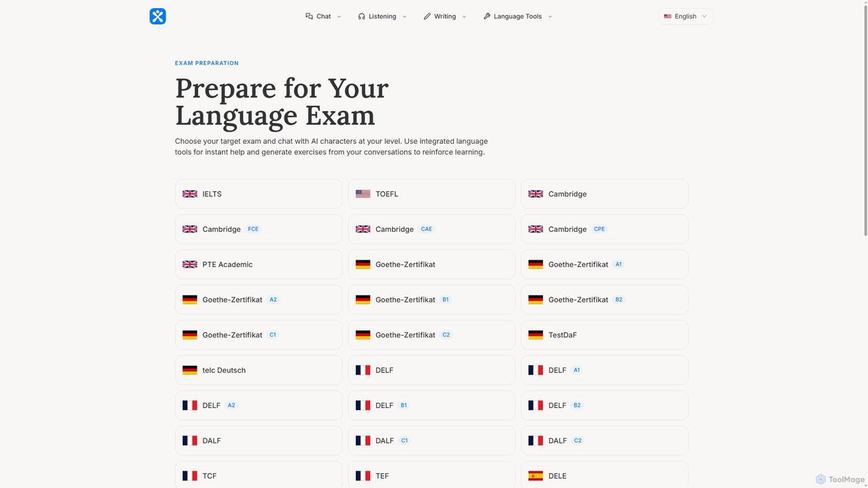Click the A1 badge on Goethe-Zertifikat card

click(x=618, y=264)
